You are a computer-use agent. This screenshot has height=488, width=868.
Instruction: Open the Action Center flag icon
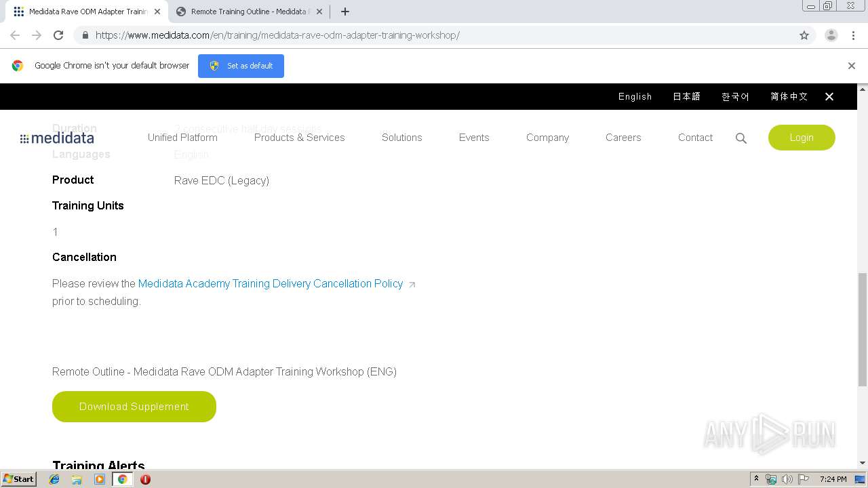point(804,479)
